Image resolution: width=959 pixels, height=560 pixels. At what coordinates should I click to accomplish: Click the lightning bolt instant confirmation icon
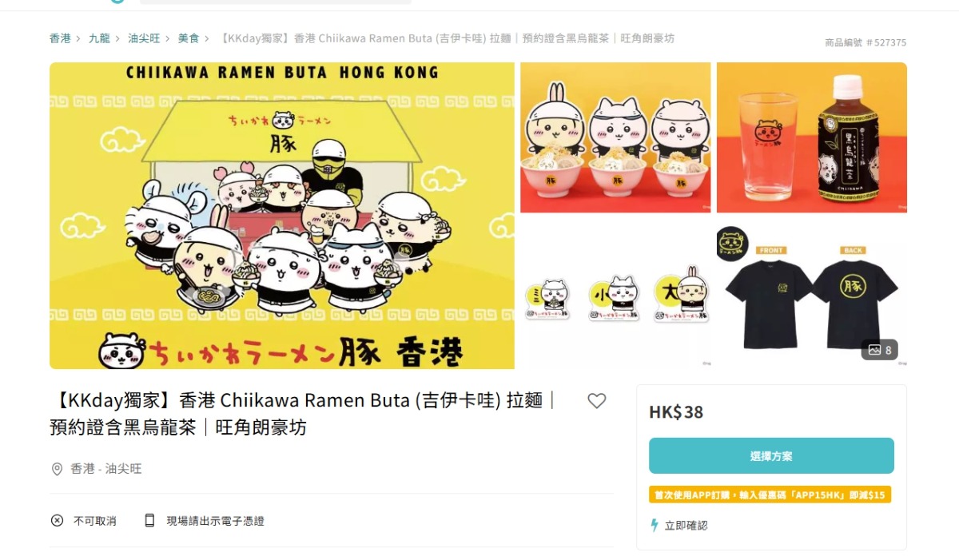pyautogui.click(x=655, y=526)
